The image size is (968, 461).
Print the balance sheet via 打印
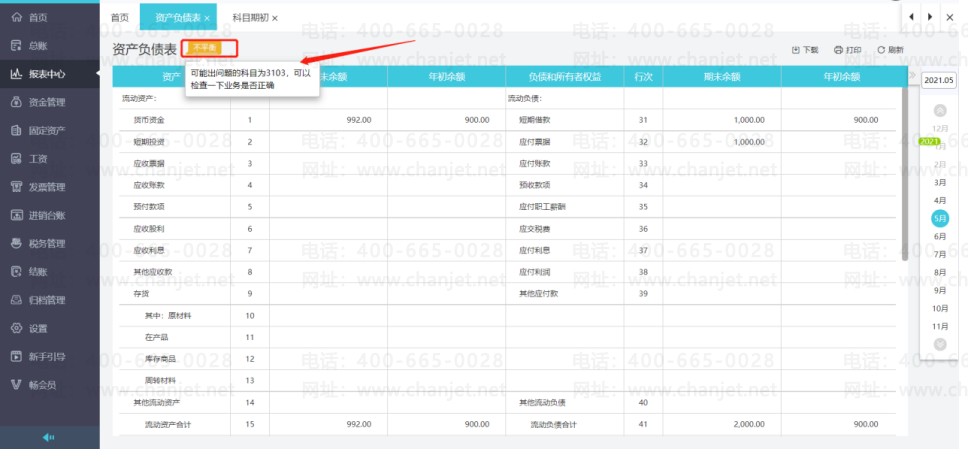pos(848,50)
